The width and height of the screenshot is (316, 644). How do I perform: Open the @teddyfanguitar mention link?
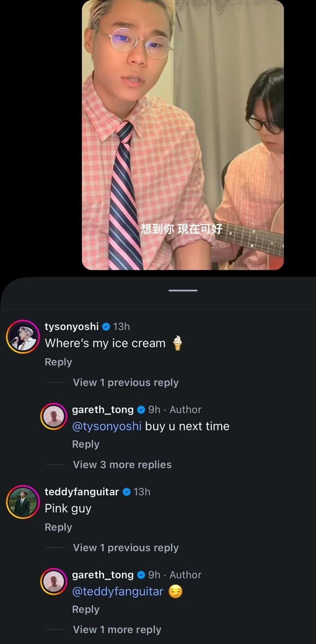coord(118,592)
